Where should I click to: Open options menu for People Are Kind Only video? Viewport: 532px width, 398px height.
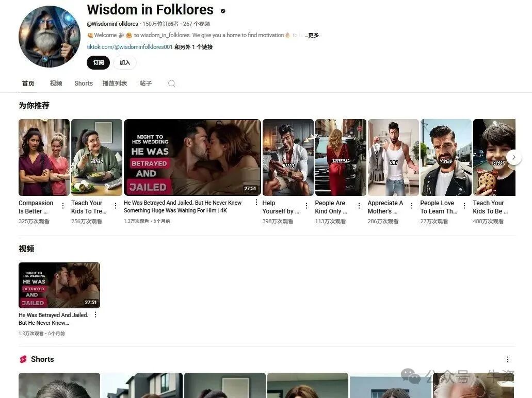tap(359, 206)
